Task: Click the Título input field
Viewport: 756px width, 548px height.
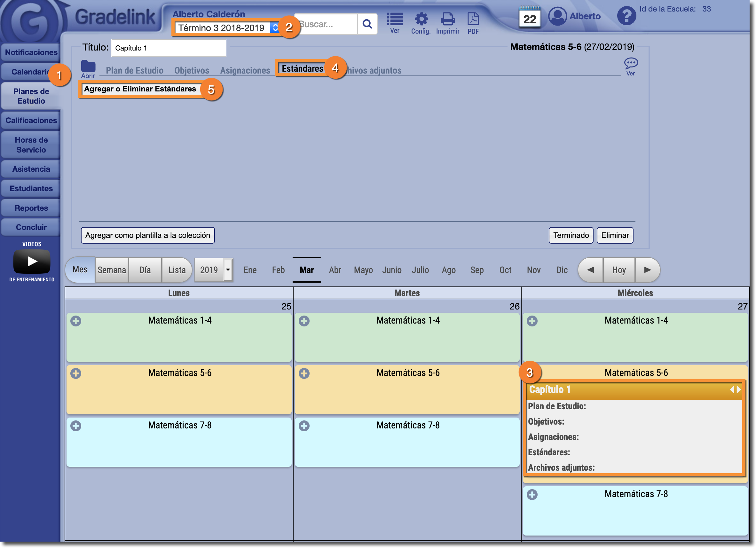Action: (x=168, y=48)
